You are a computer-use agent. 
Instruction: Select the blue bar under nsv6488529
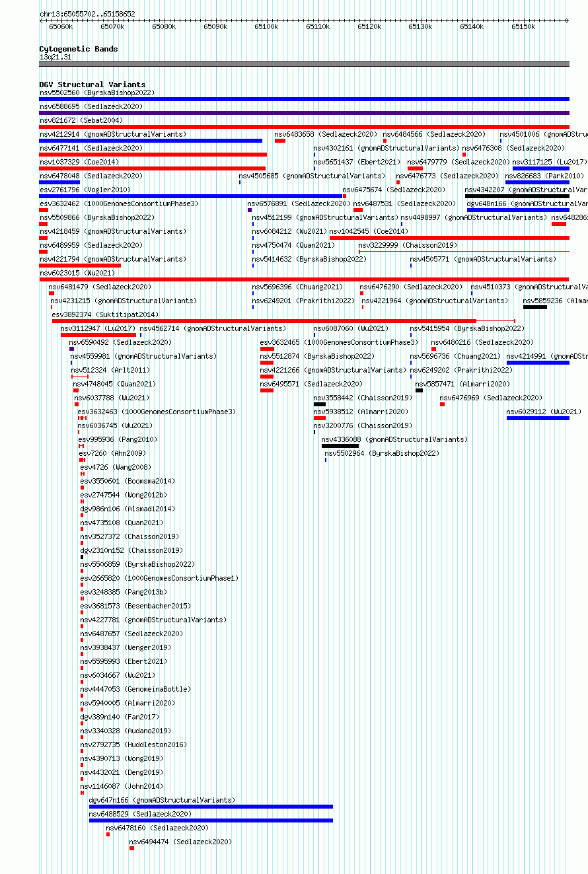pos(211,820)
